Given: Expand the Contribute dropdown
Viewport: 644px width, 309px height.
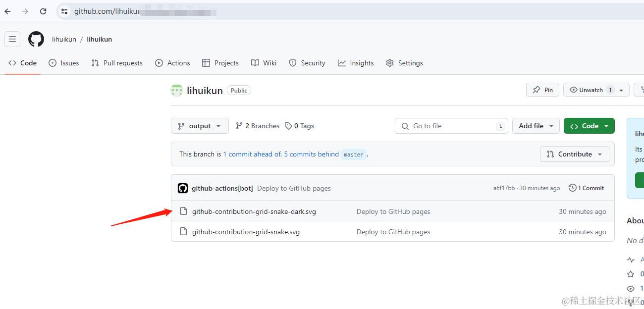Looking at the screenshot, I should click(575, 154).
